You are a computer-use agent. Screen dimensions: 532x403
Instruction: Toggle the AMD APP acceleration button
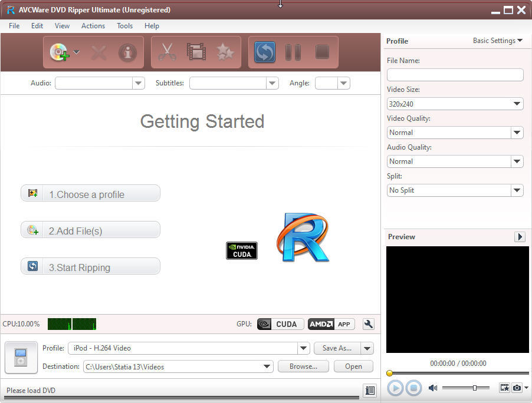pos(331,325)
